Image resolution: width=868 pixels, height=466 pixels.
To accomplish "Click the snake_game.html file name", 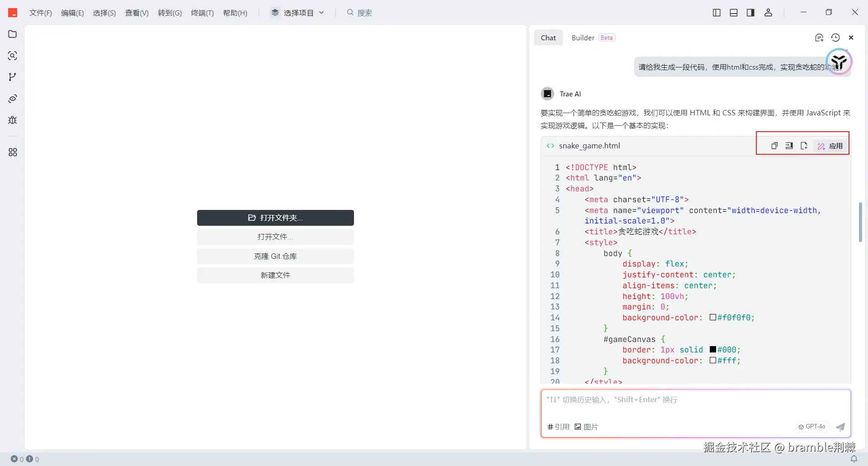I will point(590,146).
